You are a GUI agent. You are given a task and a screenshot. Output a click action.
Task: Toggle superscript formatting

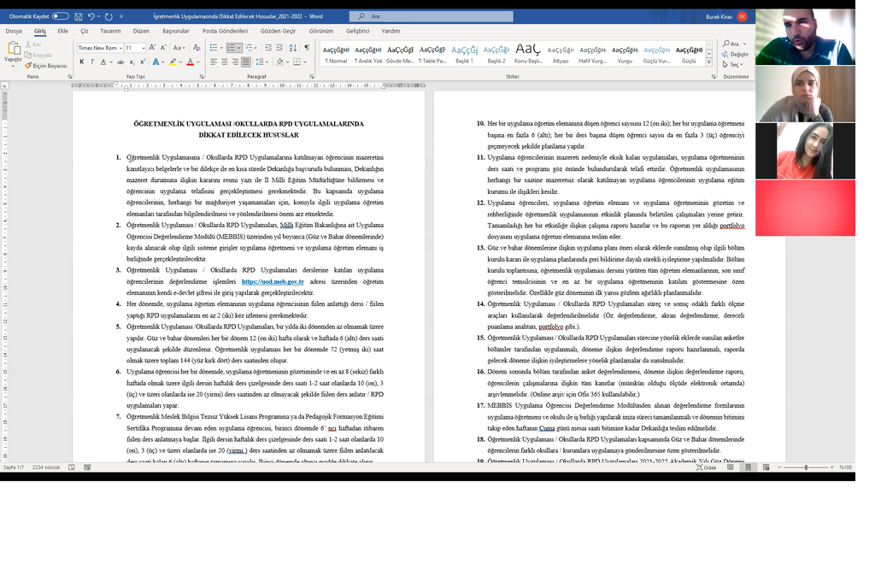tap(143, 62)
